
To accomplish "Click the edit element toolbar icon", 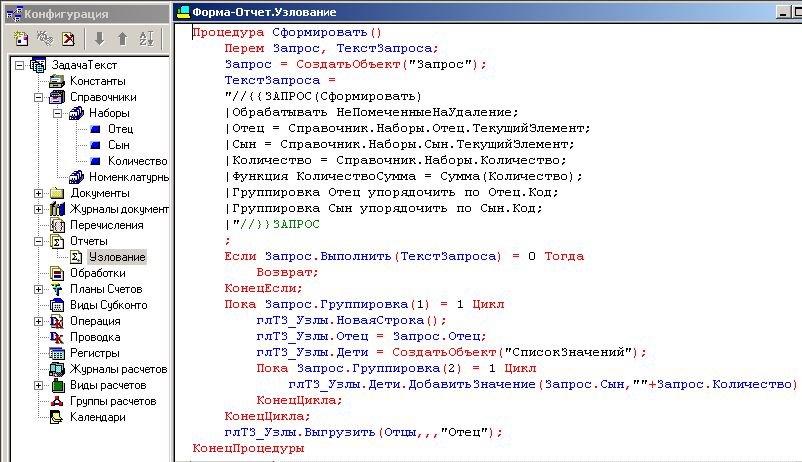I will [44, 38].
